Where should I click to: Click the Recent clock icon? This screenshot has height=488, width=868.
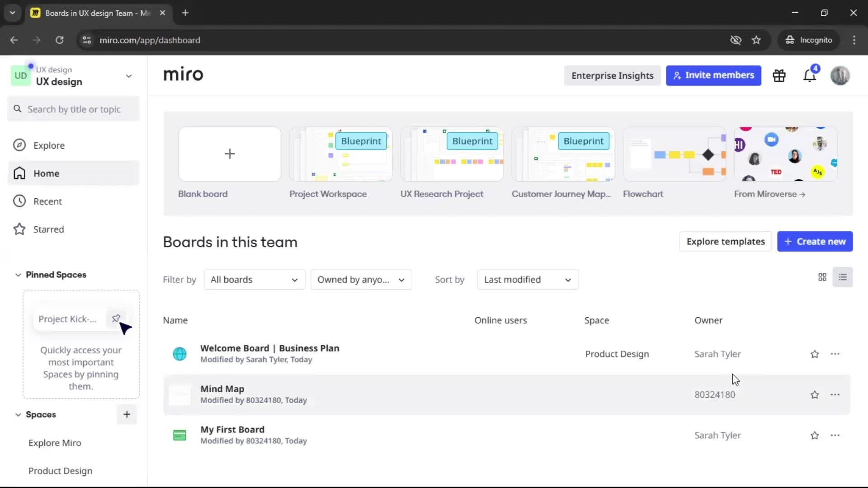pyautogui.click(x=19, y=201)
